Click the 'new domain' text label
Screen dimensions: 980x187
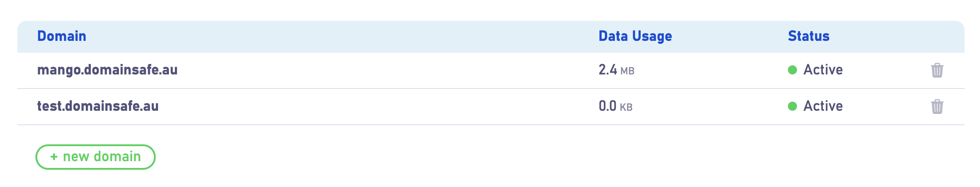pos(102,157)
